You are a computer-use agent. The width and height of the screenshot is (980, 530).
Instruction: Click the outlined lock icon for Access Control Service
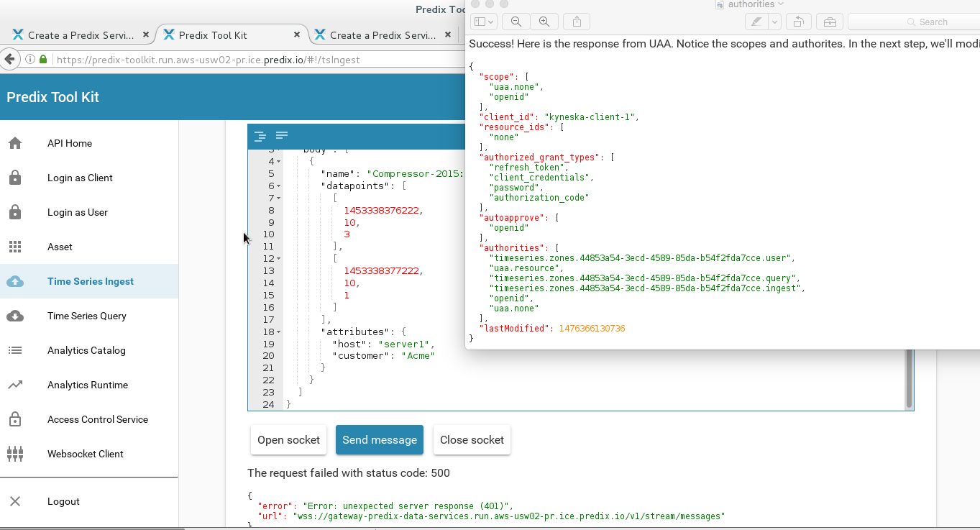(x=15, y=419)
